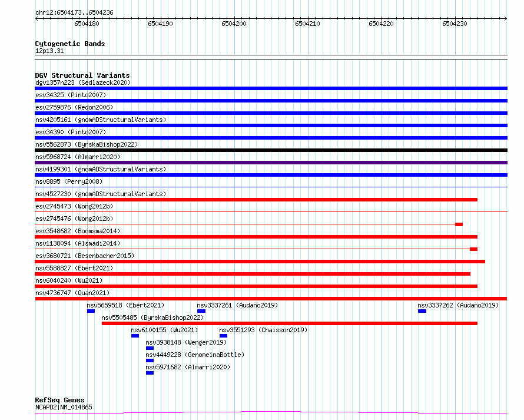Viewport: 524px width, 420px height.
Task: Click ruler position 6504200
Action: (x=234, y=24)
